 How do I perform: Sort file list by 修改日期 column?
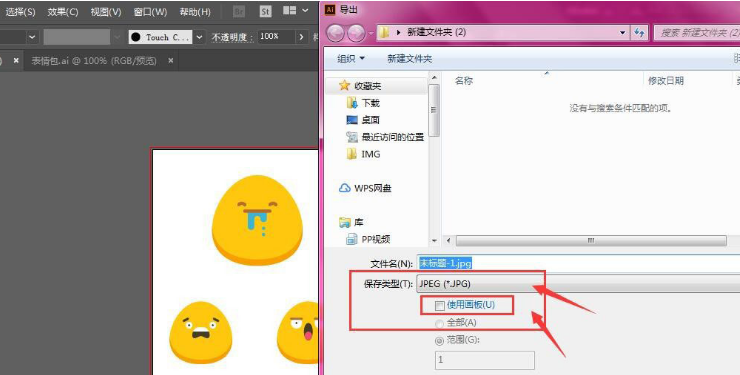pyautogui.click(x=665, y=81)
